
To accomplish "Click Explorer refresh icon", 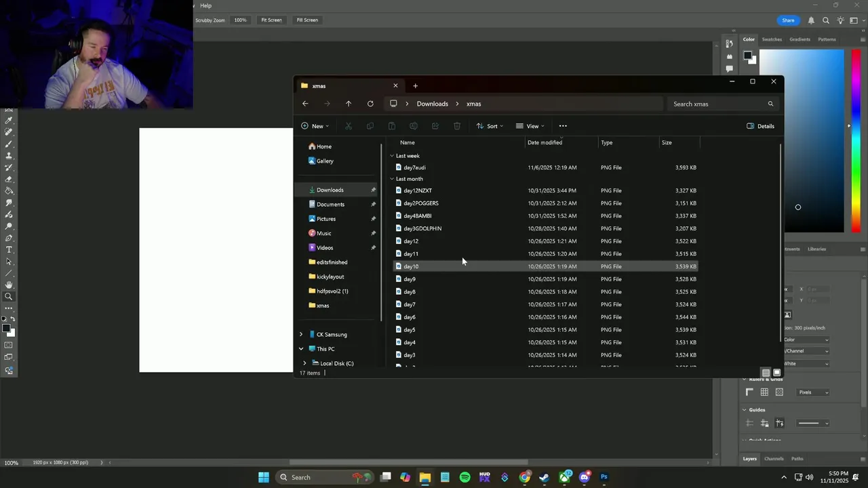I will pos(370,104).
